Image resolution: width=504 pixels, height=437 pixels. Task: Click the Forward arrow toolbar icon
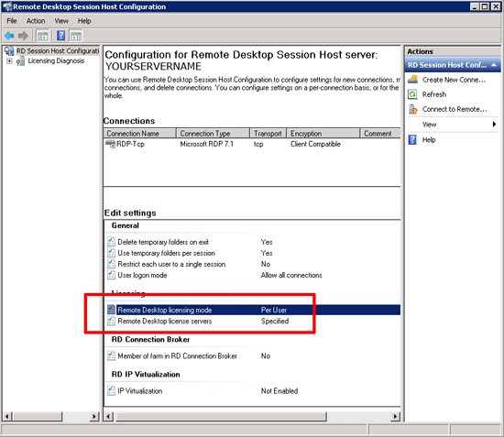[x=23, y=36]
